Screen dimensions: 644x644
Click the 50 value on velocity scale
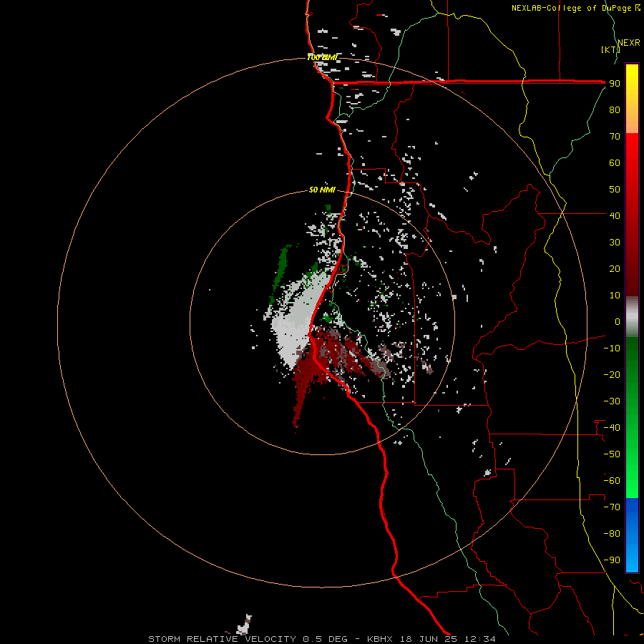(615, 190)
